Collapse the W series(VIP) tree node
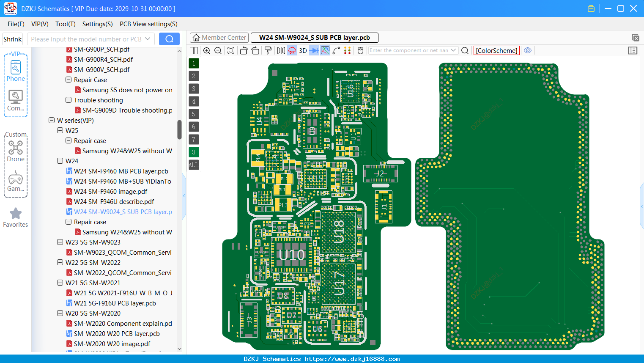 (52, 120)
